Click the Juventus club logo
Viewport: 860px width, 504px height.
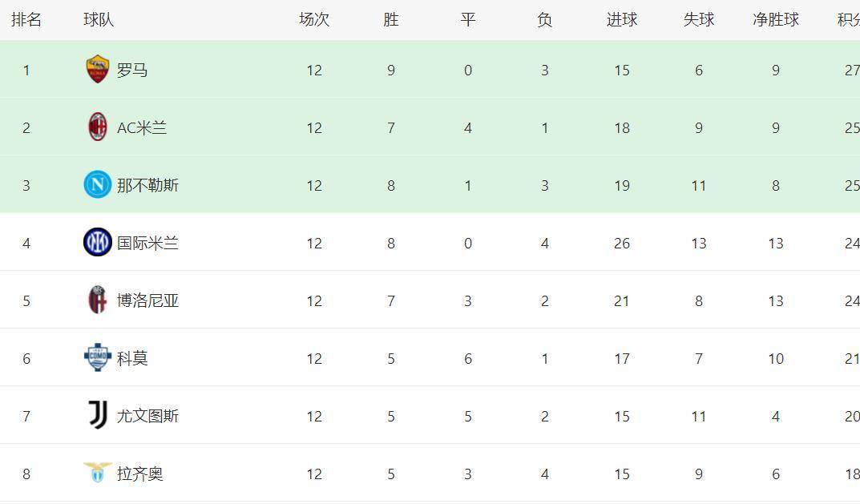[x=98, y=415]
